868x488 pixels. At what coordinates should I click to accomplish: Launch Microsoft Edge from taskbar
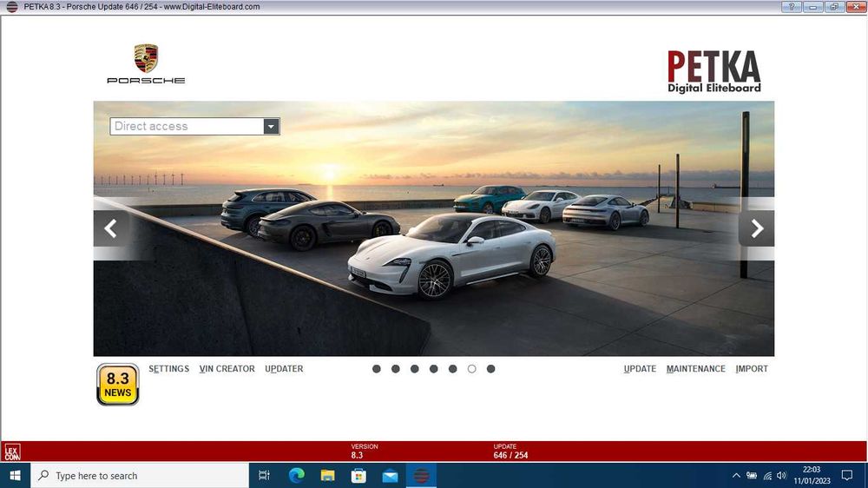click(297, 475)
